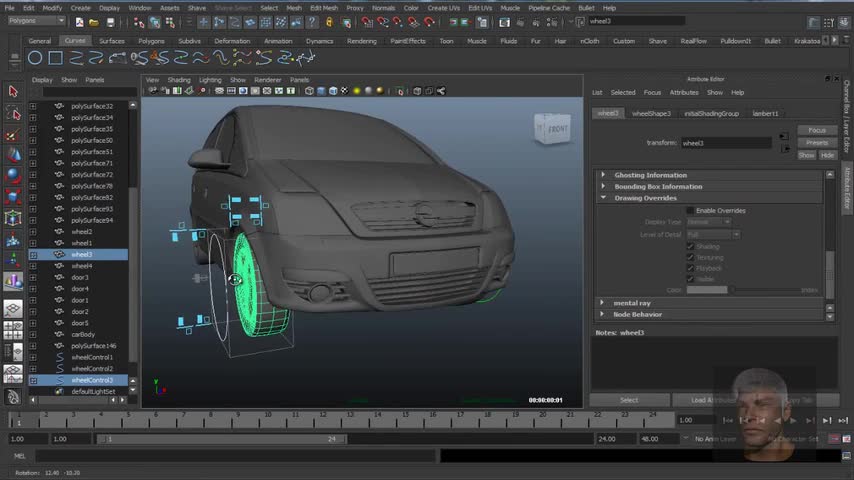Click the NURBS square shelf icon
The width and height of the screenshot is (854, 480).
pos(55,58)
